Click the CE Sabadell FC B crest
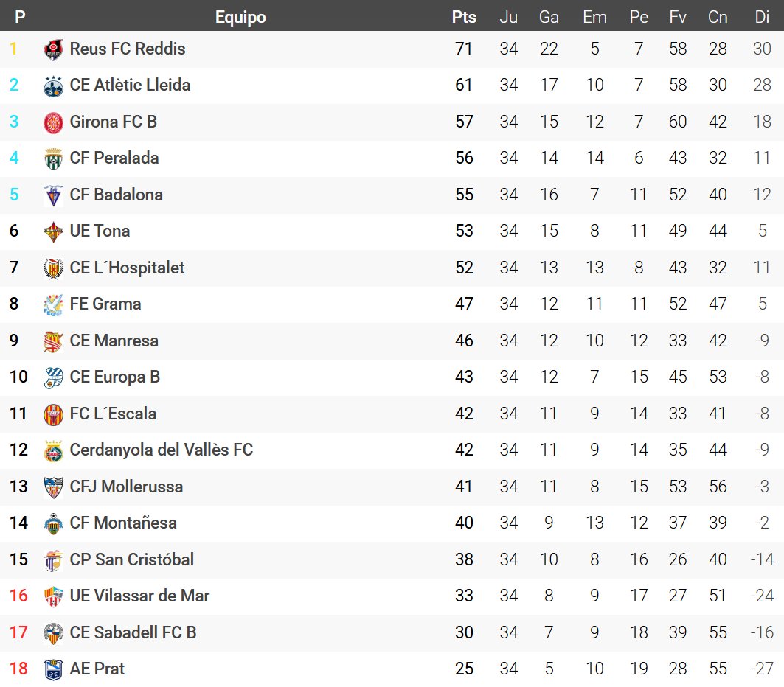 [54, 633]
